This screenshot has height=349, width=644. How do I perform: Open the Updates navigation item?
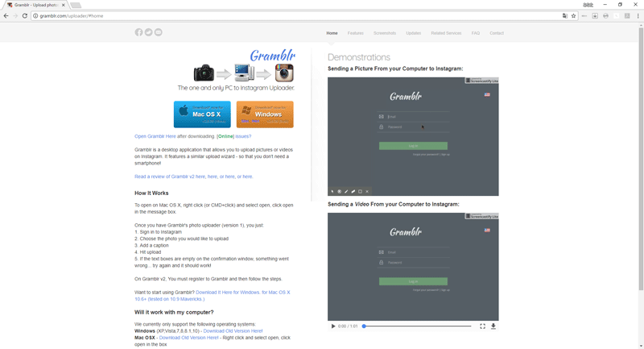point(414,33)
